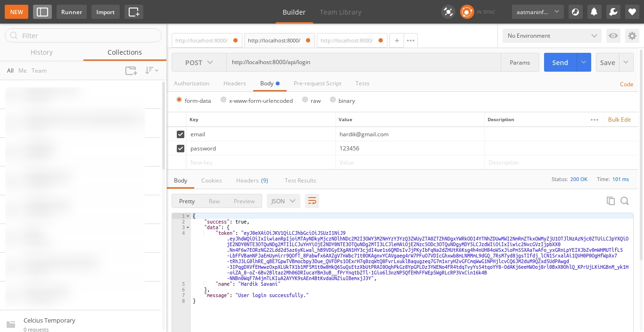Screen dimensions: 644x332
Task: Uncheck the email parameter checkbox
Action: point(180,134)
